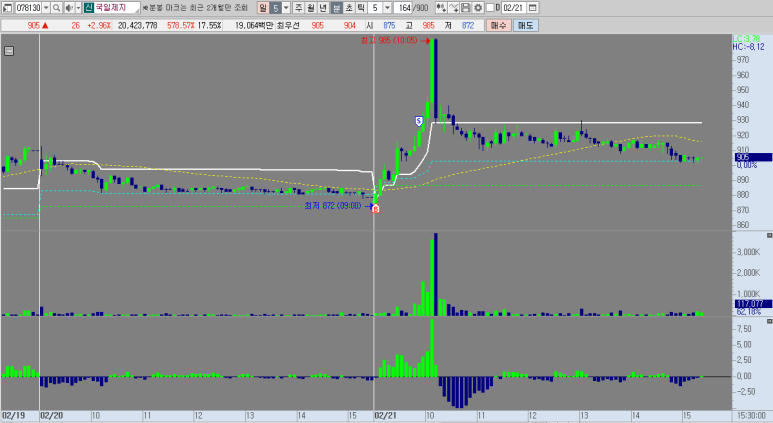The width and height of the screenshot is (773, 423).
Task: Click the date field showing 02/21
Action: pyautogui.click(x=514, y=8)
